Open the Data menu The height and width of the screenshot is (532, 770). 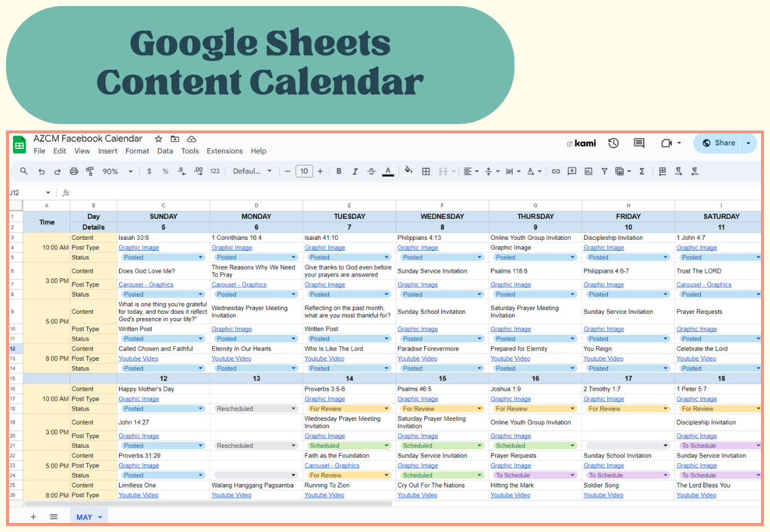pyautogui.click(x=165, y=151)
